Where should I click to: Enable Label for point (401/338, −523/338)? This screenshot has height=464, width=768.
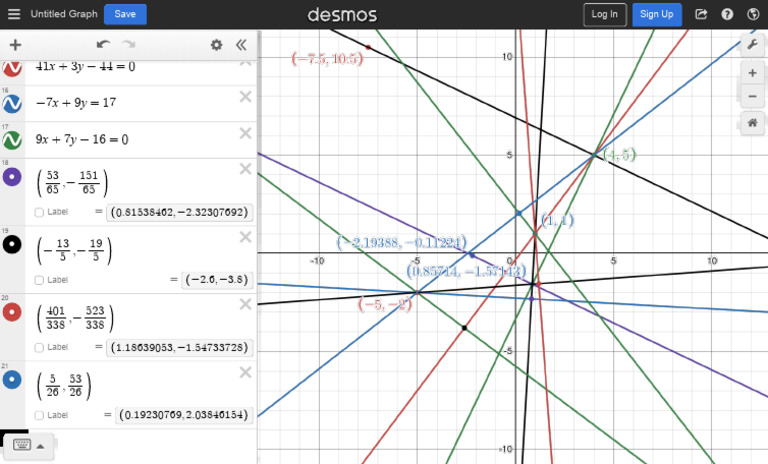tap(39, 347)
